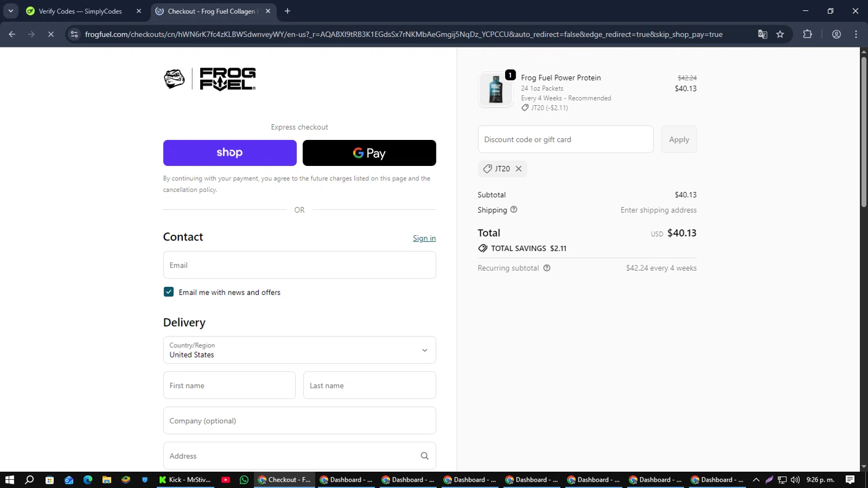Image resolution: width=868 pixels, height=488 pixels.
Task: Open the Chrome profile icon
Action: click(836, 34)
